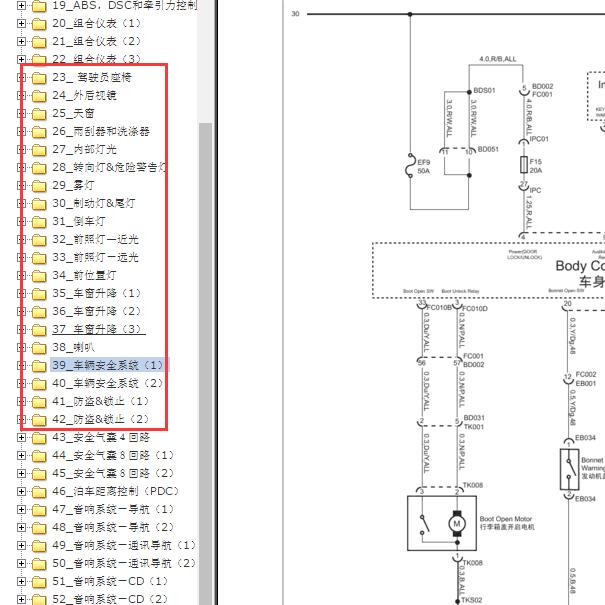605x605 pixels.
Task: Open bookmark 41_防盗&锁止（1）
Action: pyautogui.click(x=101, y=401)
